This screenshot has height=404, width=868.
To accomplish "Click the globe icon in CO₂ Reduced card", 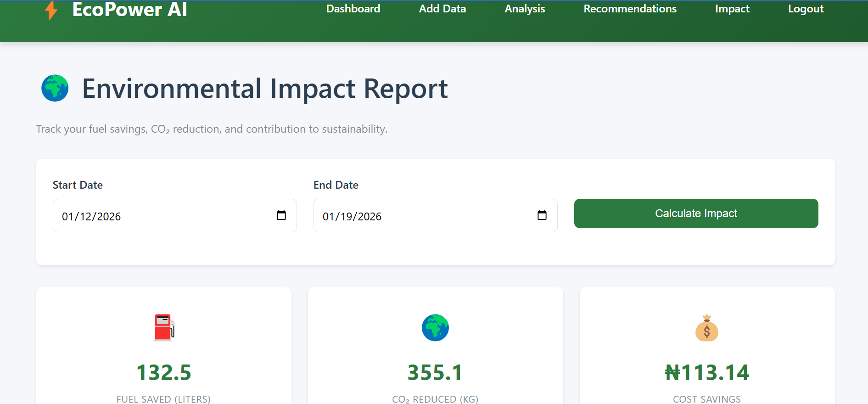I will [x=435, y=328].
